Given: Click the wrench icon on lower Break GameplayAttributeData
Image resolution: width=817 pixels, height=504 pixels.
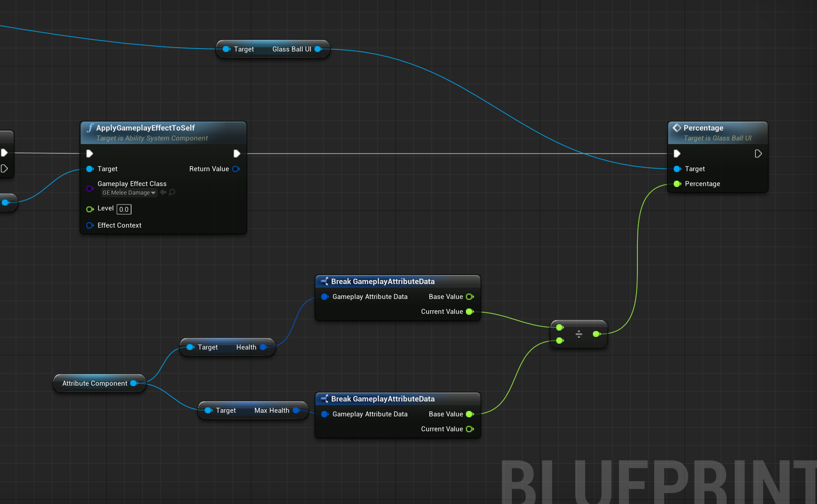Looking at the screenshot, I should [x=324, y=399].
